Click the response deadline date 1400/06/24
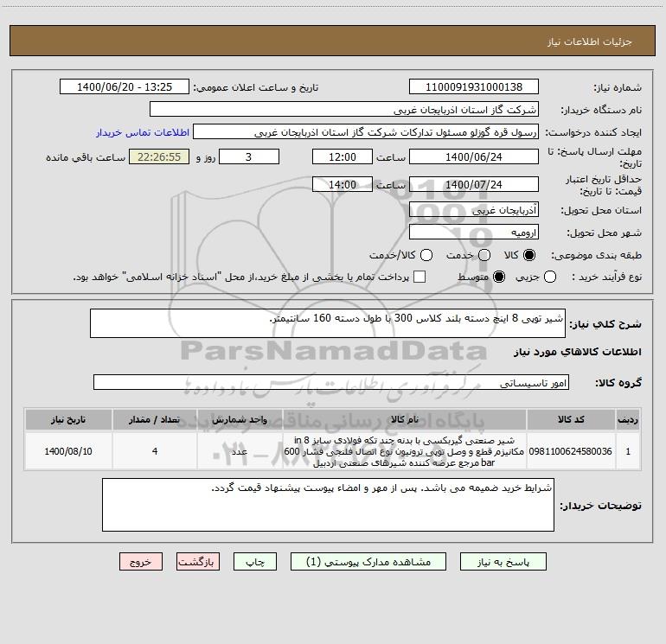The image size is (666, 644). click(474, 156)
